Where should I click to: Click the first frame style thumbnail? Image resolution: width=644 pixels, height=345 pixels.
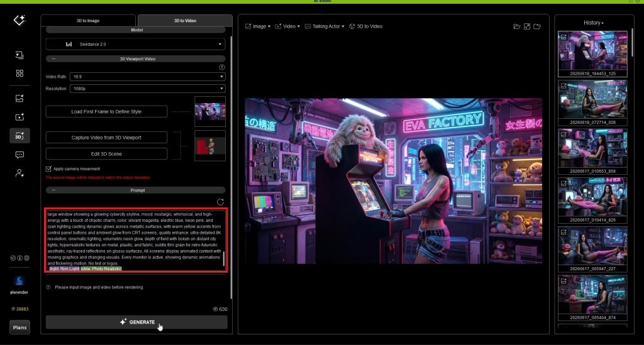pos(210,112)
